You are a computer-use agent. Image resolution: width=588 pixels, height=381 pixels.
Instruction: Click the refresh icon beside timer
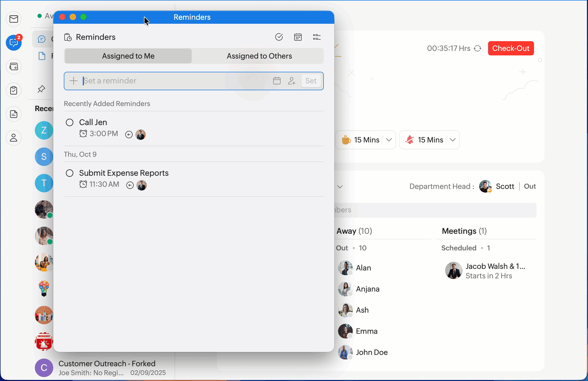478,49
